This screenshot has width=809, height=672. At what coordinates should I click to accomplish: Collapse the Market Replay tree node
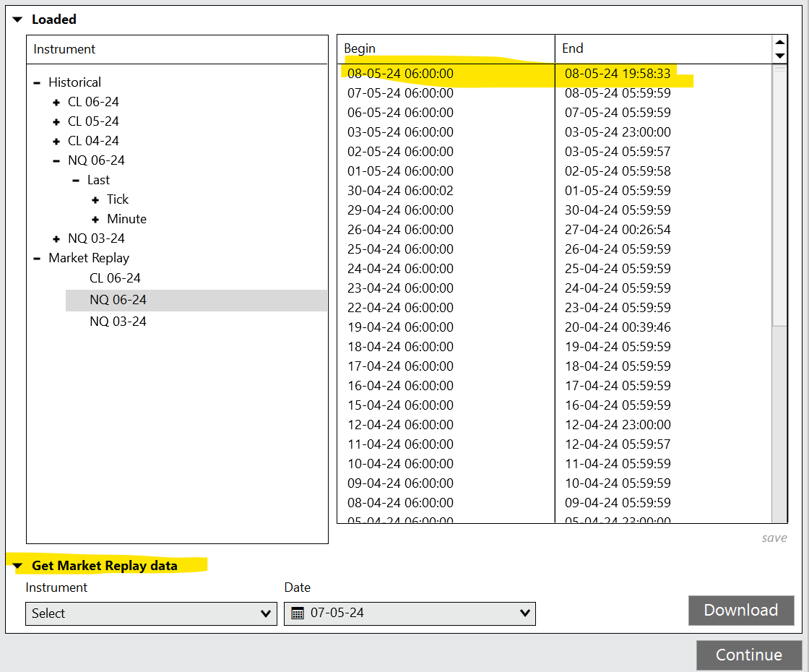(37, 259)
